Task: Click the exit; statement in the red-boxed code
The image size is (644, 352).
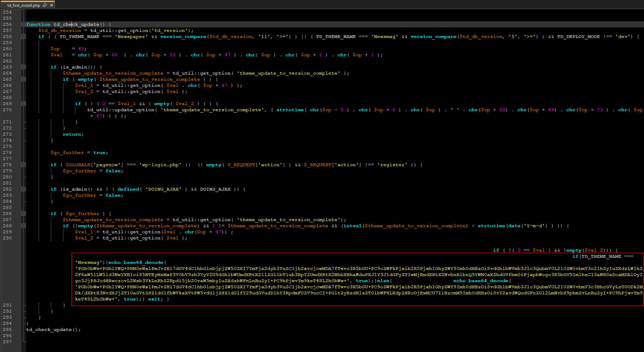Action: [155, 299]
